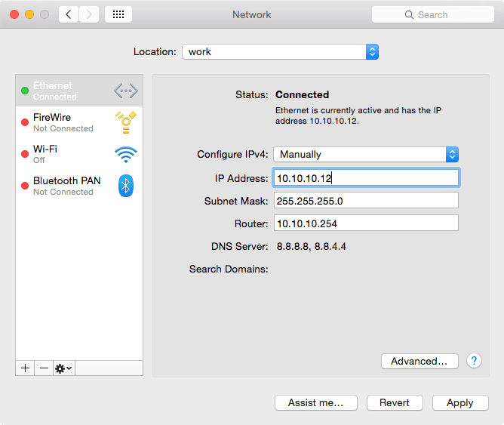Click the Subnet Mask field

(366, 201)
